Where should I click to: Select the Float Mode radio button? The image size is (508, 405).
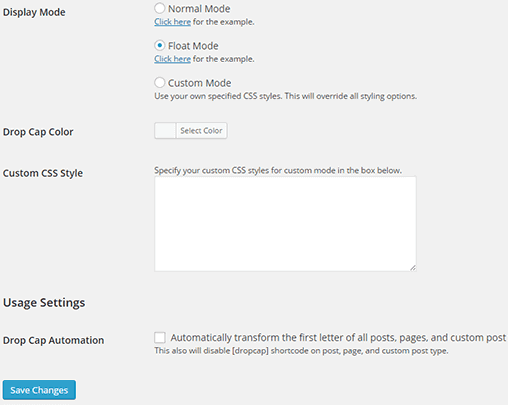point(160,45)
